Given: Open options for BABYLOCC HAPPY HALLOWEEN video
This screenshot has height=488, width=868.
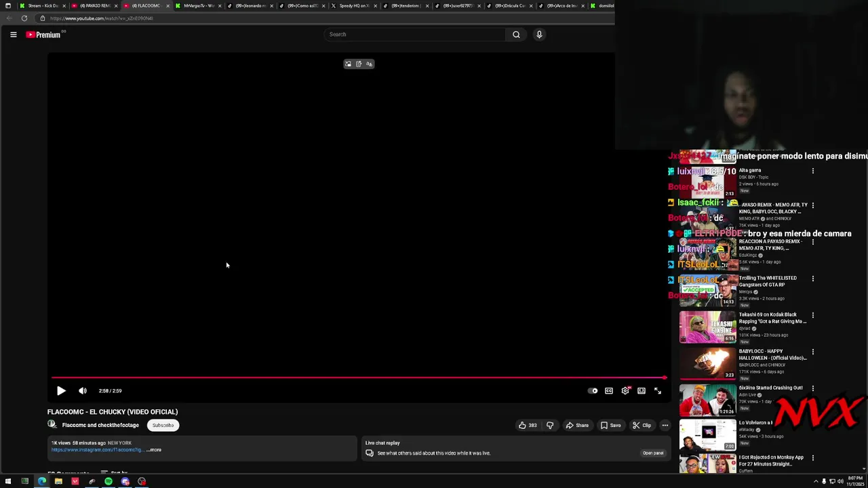Looking at the screenshot, I should (x=812, y=352).
